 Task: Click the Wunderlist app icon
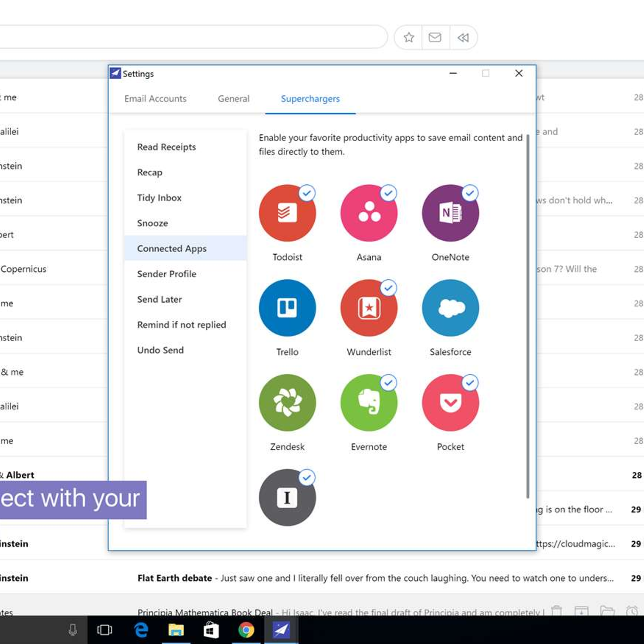click(369, 308)
